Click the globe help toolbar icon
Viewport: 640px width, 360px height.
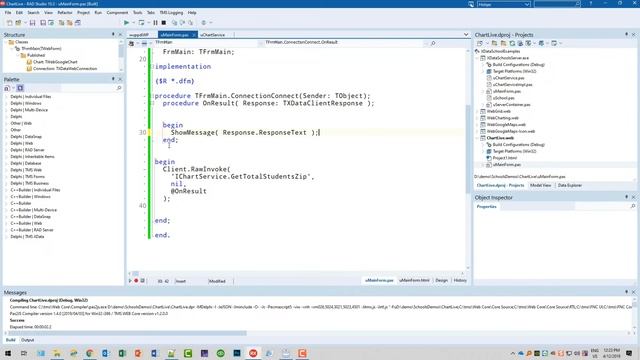click(204, 23)
